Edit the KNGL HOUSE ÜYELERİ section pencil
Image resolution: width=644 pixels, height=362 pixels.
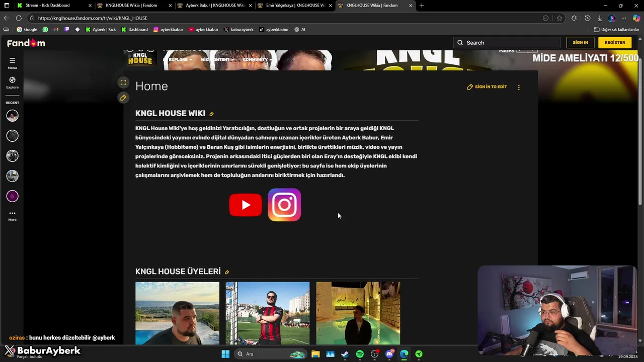point(227,272)
